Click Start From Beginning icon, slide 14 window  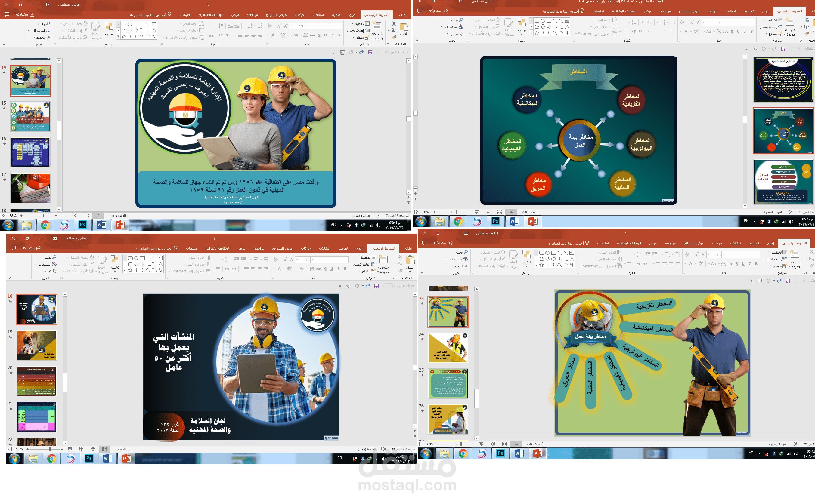pos(342,52)
